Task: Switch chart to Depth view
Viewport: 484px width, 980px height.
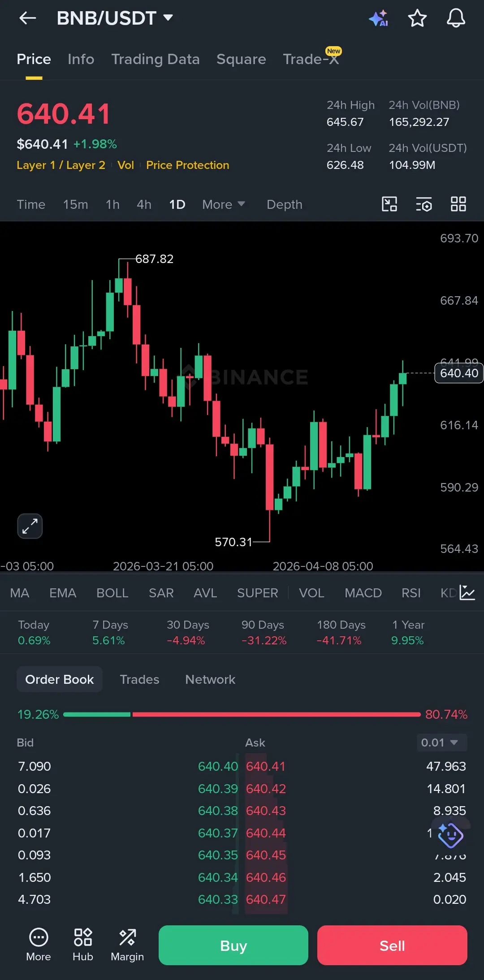Action: point(285,204)
